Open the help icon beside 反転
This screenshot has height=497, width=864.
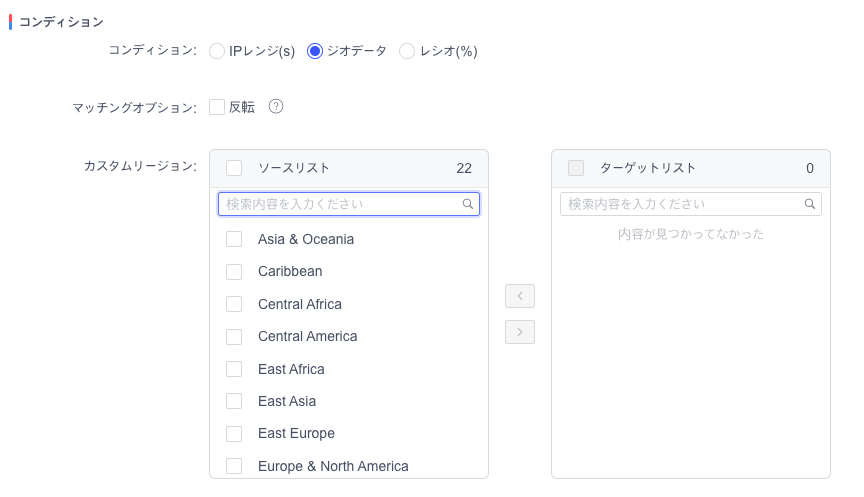click(x=276, y=106)
